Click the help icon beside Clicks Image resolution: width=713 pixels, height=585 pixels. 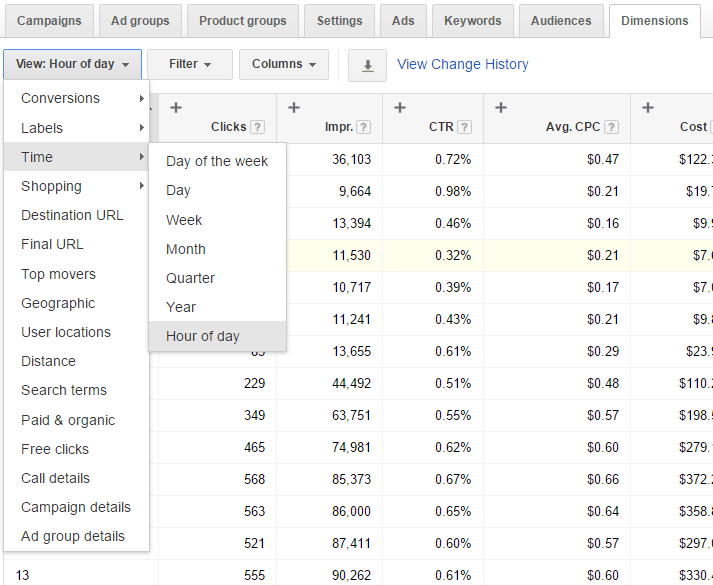(258, 127)
